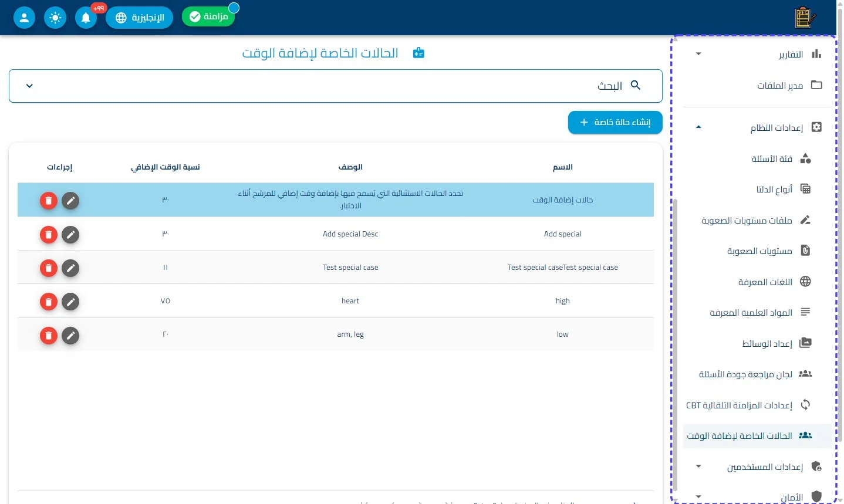The height and width of the screenshot is (504, 844).
Task: Click the green "مزامنة" sync button
Action: point(208,16)
